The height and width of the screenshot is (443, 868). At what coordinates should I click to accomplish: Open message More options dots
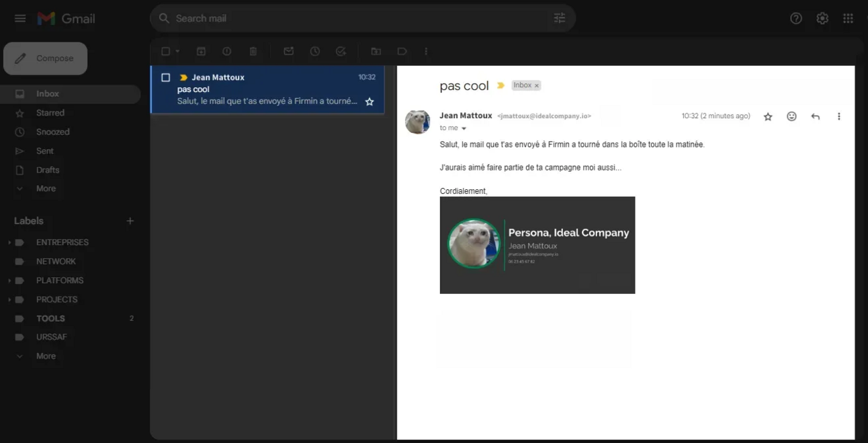pyautogui.click(x=838, y=116)
